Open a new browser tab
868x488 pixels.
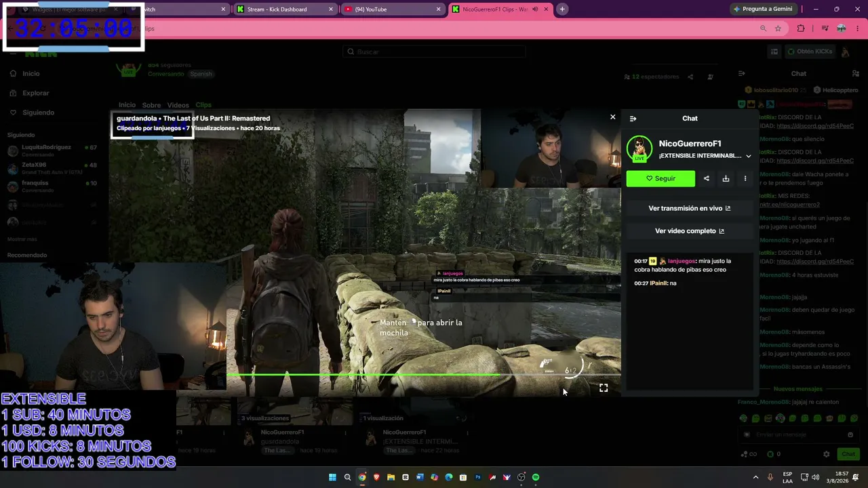click(x=562, y=9)
